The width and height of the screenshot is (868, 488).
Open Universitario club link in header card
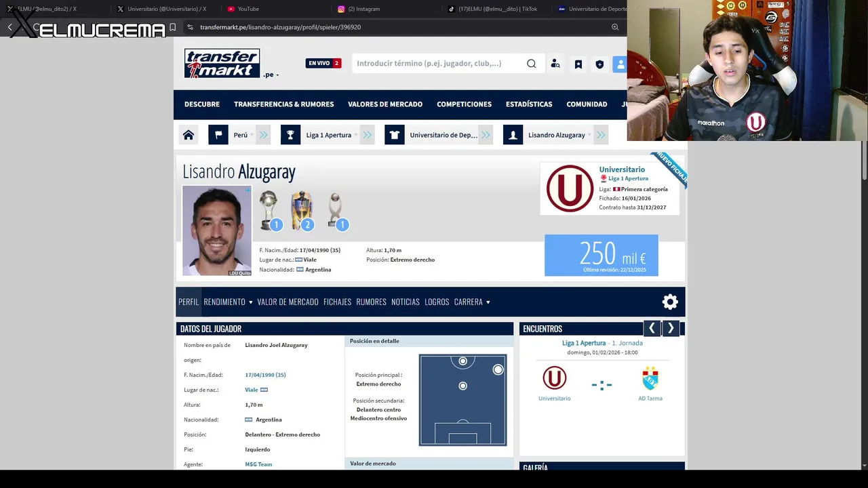coord(622,169)
